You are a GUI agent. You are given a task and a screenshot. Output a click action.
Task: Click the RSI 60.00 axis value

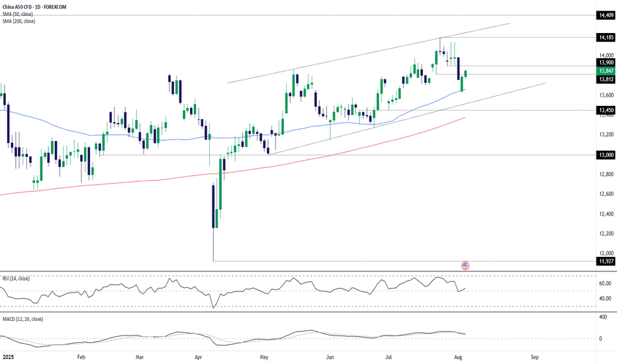click(605, 283)
